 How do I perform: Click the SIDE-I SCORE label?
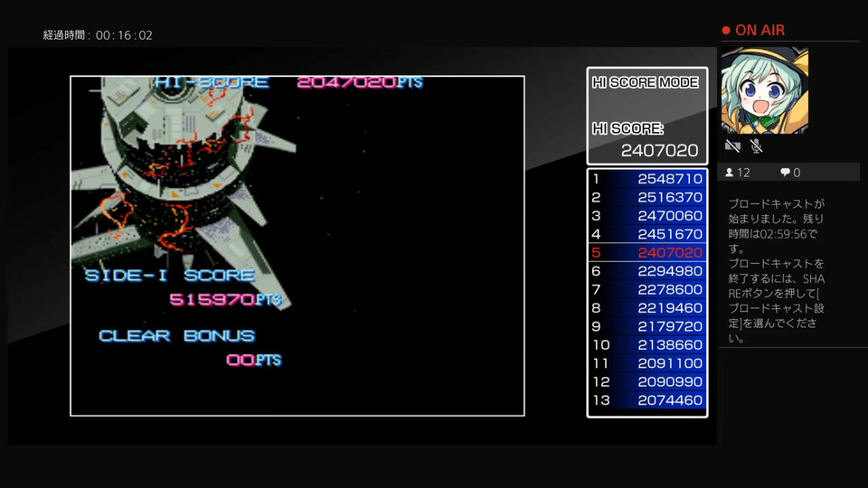[x=170, y=276]
